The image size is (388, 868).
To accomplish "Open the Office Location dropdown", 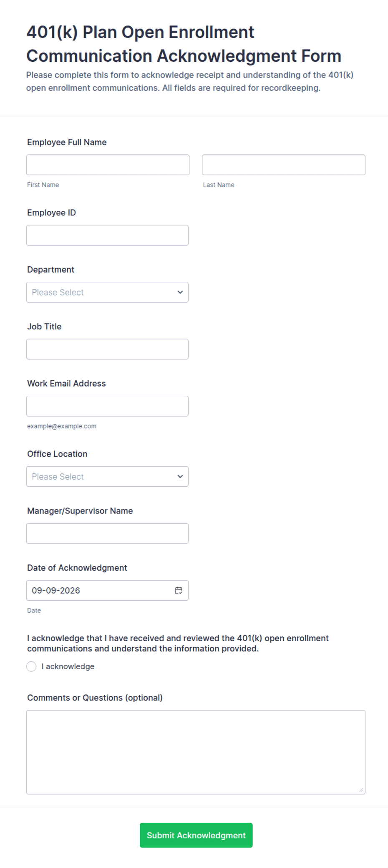I will click(x=107, y=476).
